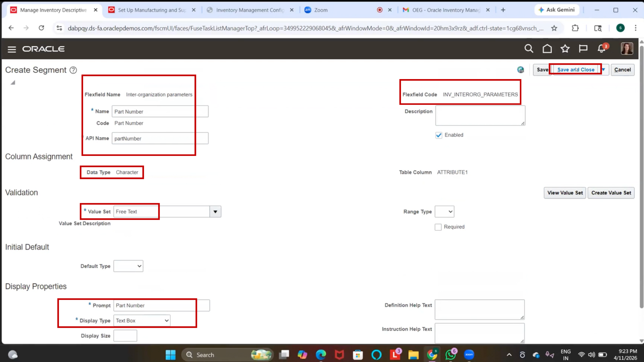The height and width of the screenshot is (362, 644).
Task: Open Copilot from the taskbar
Action: tap(302, 355)
